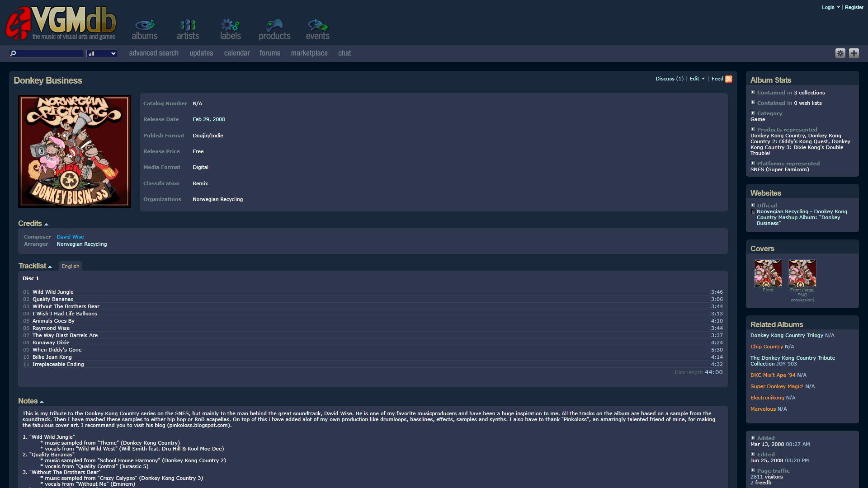Screen dimensions: 868x488
Task: Select the English tracklist tab
Action: pos(71,266)
